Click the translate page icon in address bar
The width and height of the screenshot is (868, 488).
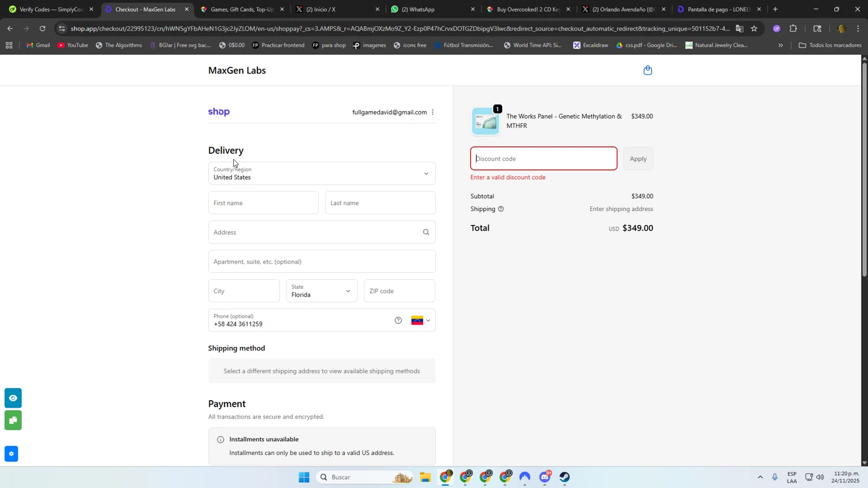(740, 28)
